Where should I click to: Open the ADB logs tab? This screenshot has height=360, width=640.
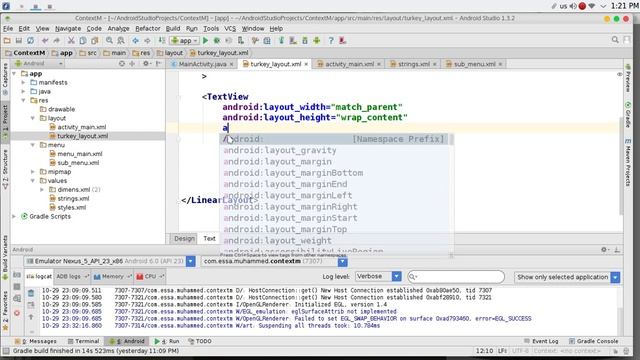tap(72, 277)
